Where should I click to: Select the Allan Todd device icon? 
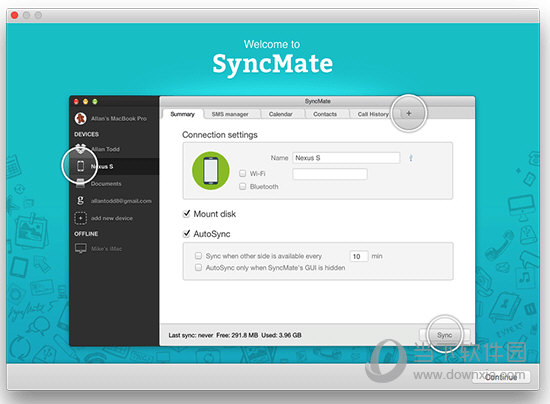click(81, 149)
